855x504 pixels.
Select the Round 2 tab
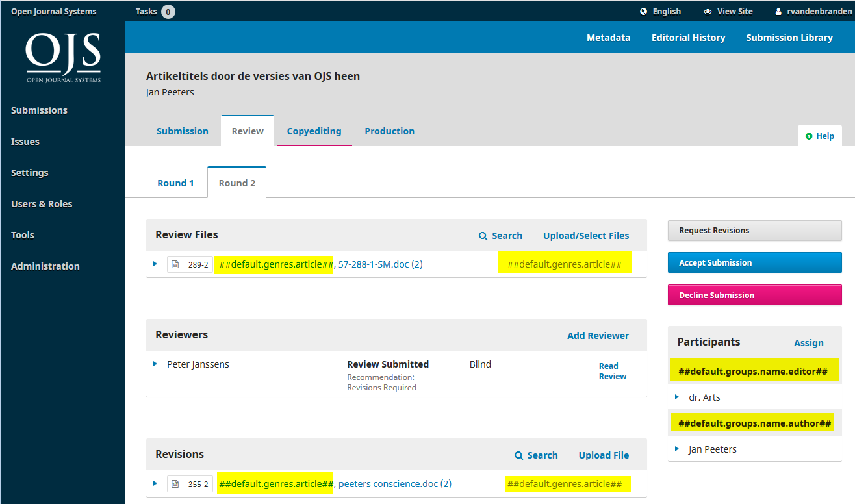click(237, 183)
